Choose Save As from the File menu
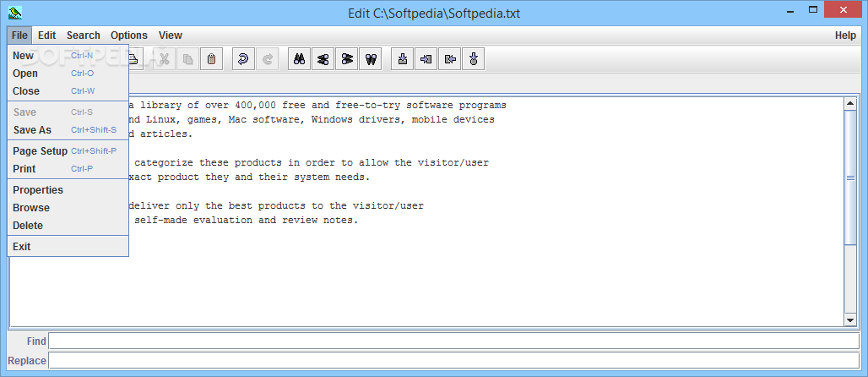This screenshot has width=868, height=377. coord(68,129)
